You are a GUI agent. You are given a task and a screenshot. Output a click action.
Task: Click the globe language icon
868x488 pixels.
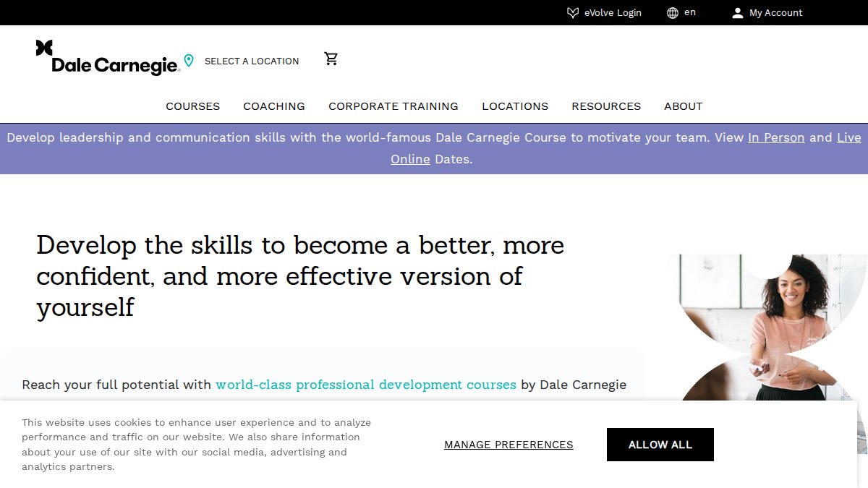[x=673, y=13]
